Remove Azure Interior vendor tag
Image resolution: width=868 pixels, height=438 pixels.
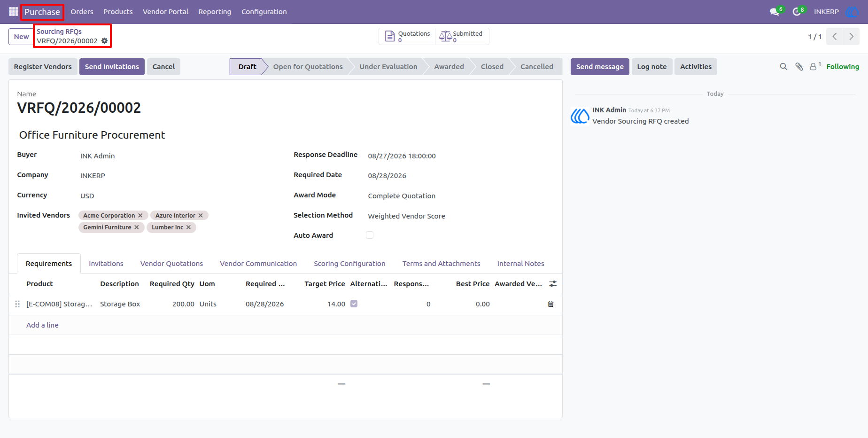201,216
